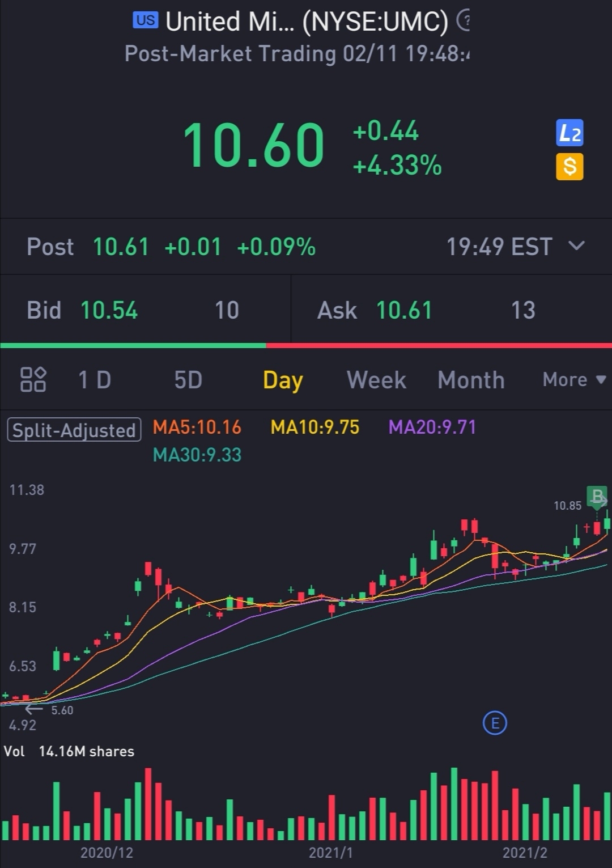Screen dimensions: 612x868
Task: Tap the +4.33% change percentage
Action: click(x=397, y=166)
